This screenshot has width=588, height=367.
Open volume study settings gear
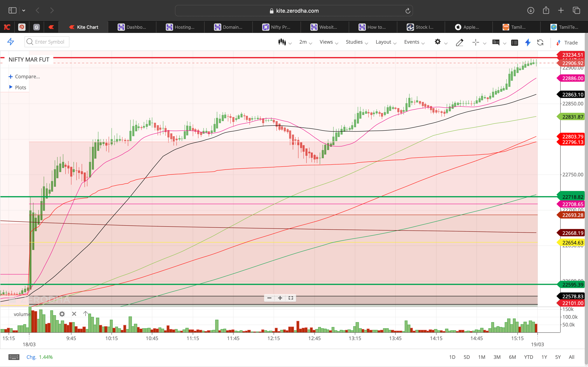(62, 314)
